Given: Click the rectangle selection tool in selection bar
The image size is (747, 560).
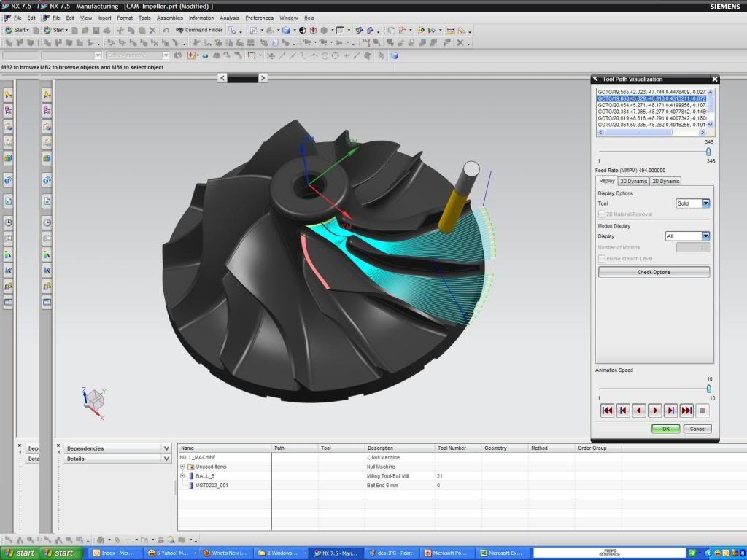Looking at the screenshot, I should [x=252, y=55].
